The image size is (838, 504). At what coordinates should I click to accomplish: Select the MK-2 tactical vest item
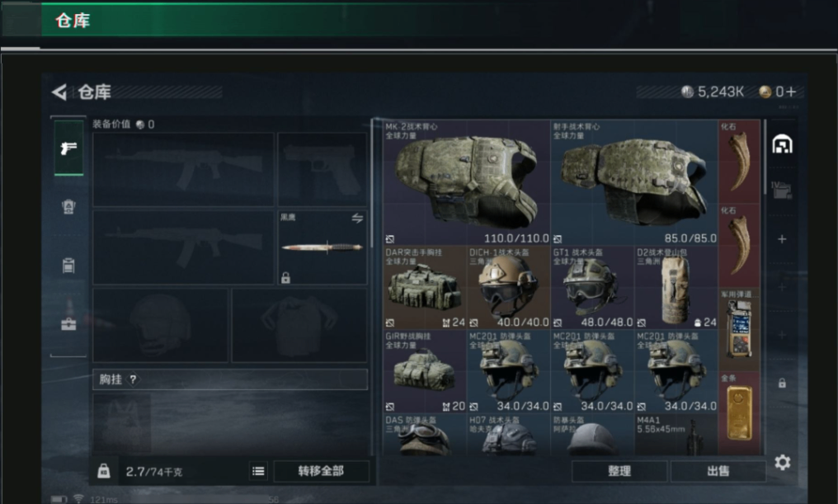click(467, 182)
